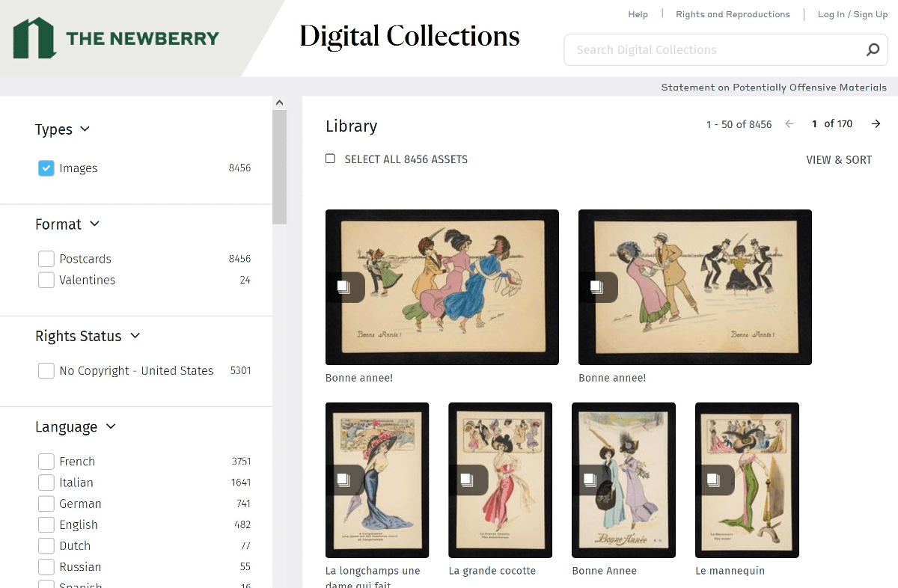Open the View & Sort options
898x588 pixels.
(838, 159)
